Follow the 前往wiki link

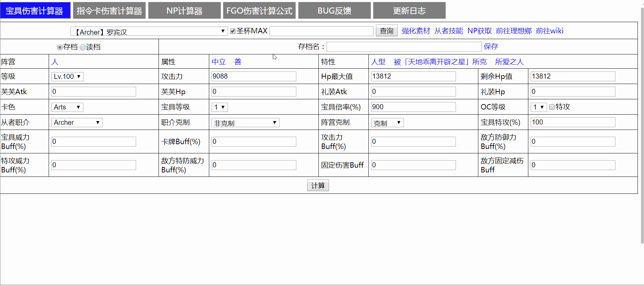(x=549, y=31)
